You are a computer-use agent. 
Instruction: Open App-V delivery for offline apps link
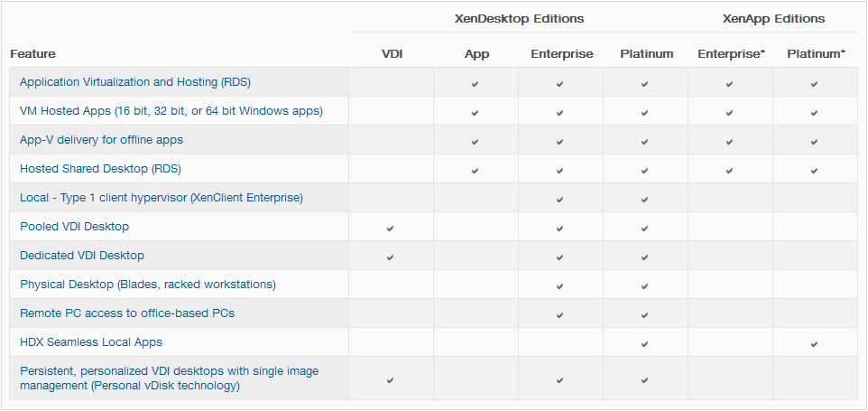tap(101, 140)
